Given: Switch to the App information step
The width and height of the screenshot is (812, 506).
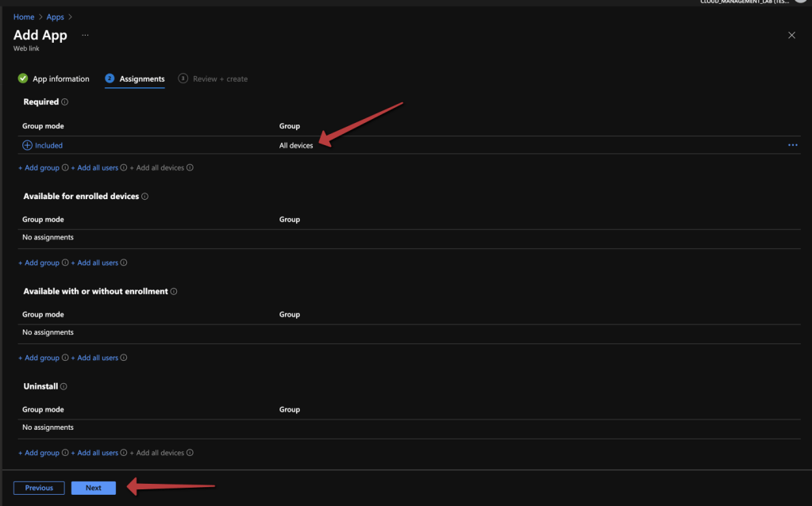Looking at the screenshot, I should pyautogui.click(x=54, y=79).
